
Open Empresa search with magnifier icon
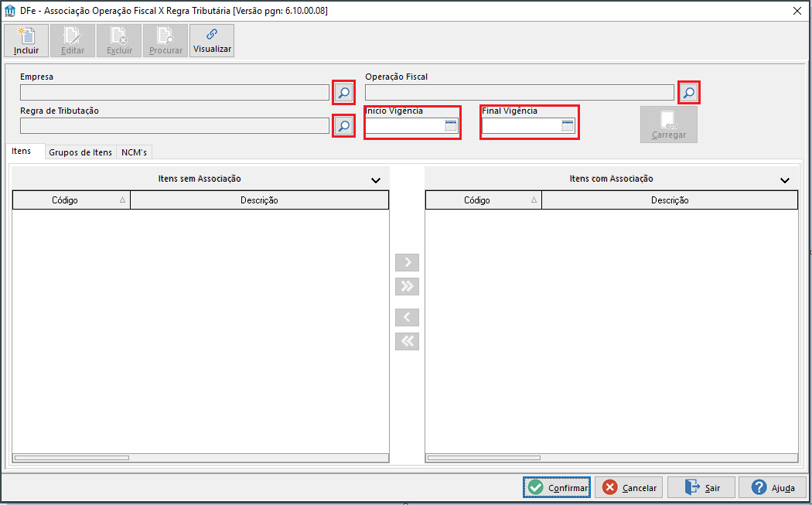click(x=344, y=93)
